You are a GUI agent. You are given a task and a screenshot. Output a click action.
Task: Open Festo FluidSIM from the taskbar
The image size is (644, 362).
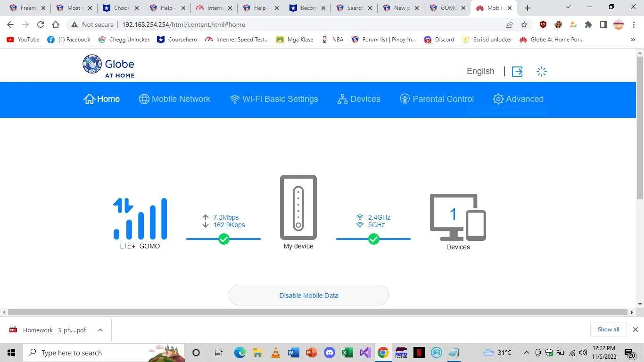click(x=401, y=353)
